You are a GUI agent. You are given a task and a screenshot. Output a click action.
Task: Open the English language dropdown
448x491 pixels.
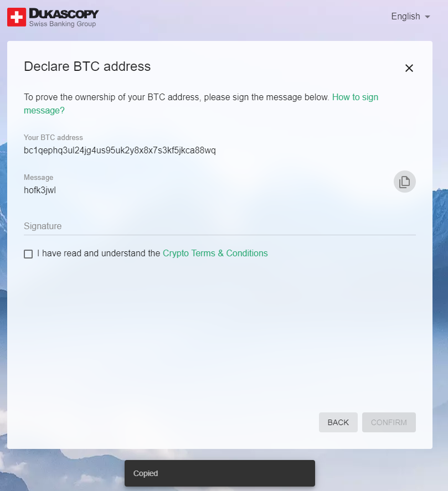tap(410, 16)
